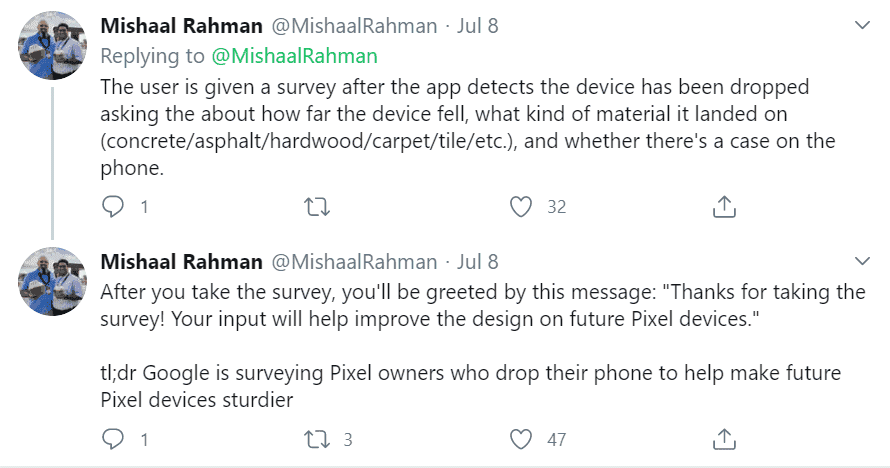The image size is (890, 468).
Task: Open the first tweet's profile picture
Action: click(x=52, y=45)
